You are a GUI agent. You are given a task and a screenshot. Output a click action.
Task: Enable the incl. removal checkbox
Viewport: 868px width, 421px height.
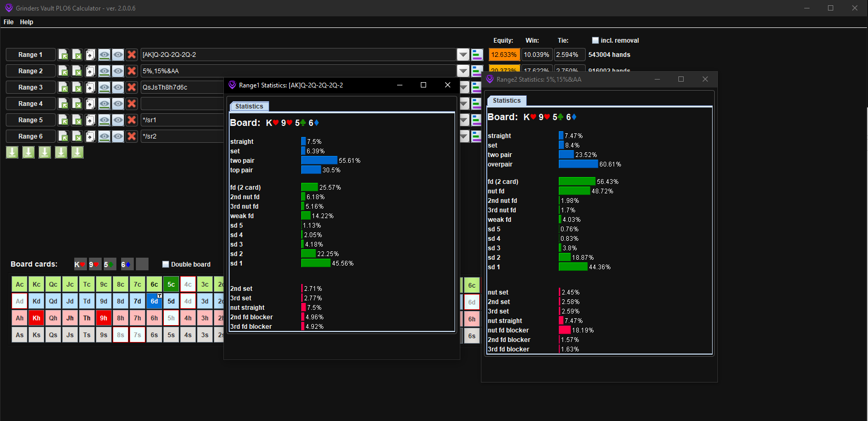595,41
